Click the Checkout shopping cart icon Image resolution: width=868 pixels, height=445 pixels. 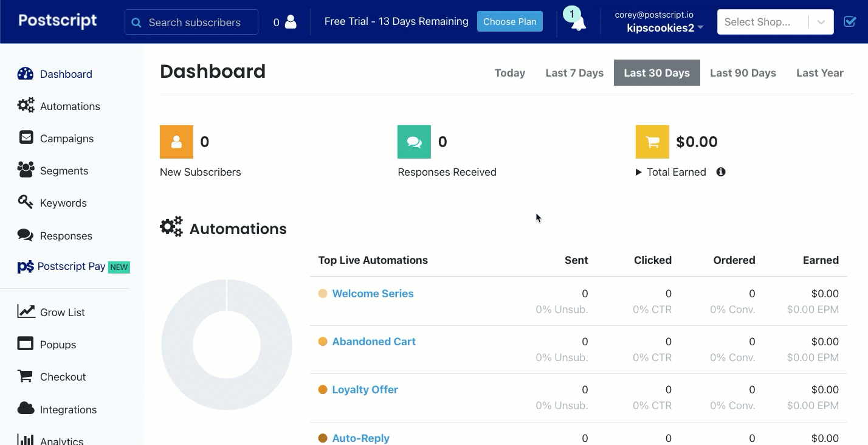click(x=25, y=376)
